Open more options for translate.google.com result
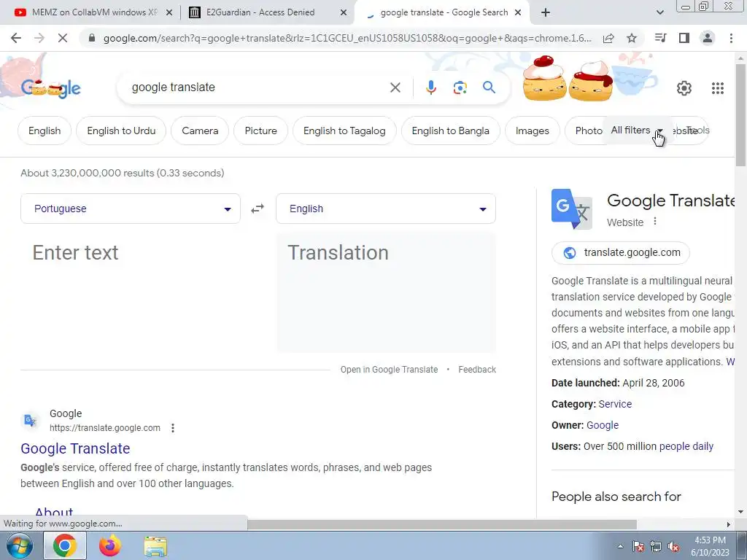Screen dimensions: 747x560 pyautogui.click(x=173, y=428)
